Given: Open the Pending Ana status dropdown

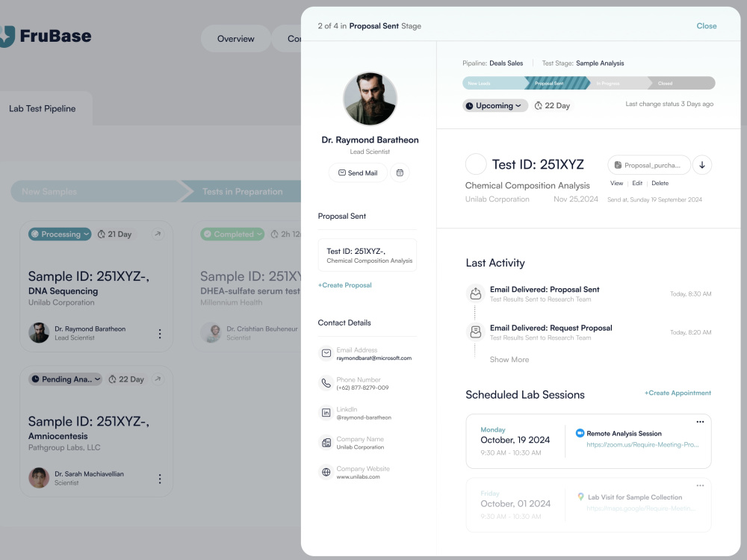Looking at the screenshot, I should tap(64, 379).
